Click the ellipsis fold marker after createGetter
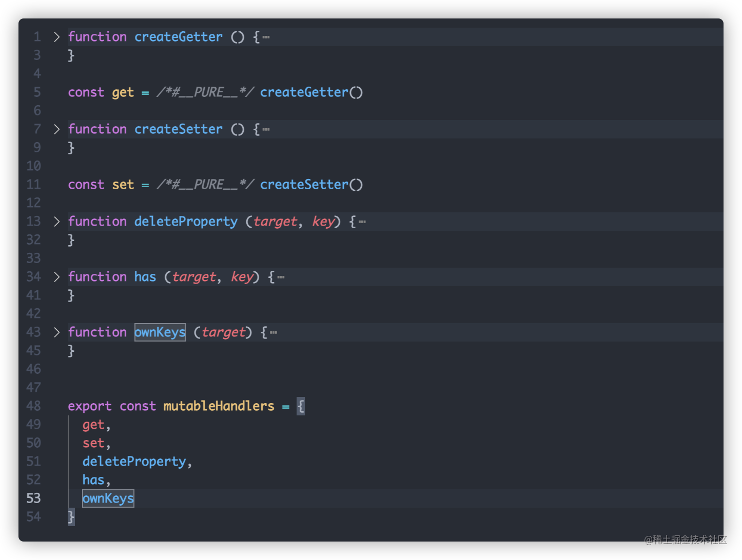Image resolution: width=742 pixels, height=560 pixels. pos(266,37)
